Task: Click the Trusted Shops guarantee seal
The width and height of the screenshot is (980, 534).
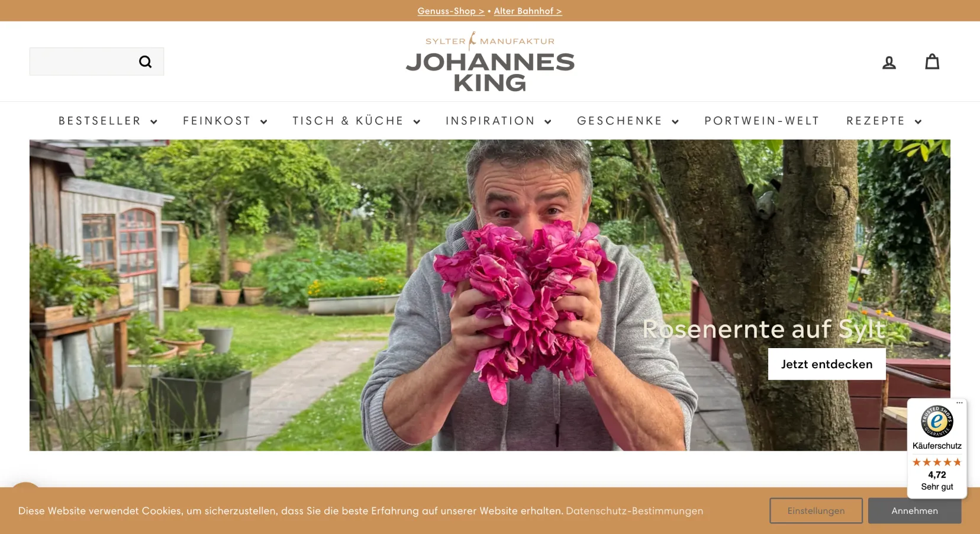Action: [x=937, y=422]
